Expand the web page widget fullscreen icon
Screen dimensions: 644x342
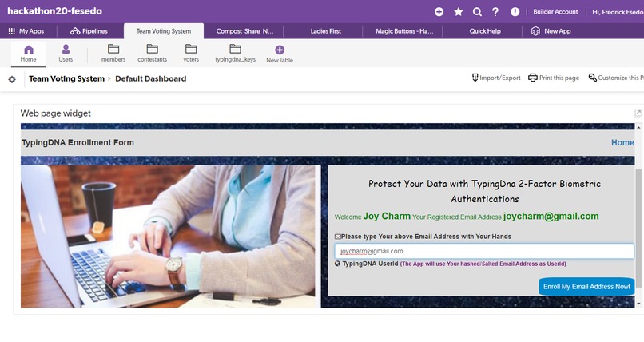pos(638,113)
